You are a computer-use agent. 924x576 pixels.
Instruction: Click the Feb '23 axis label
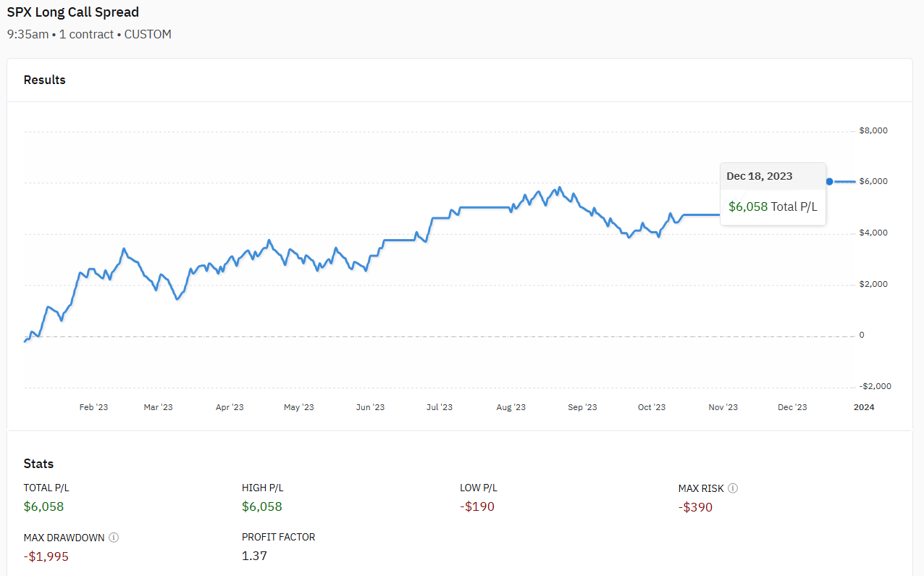93,407
